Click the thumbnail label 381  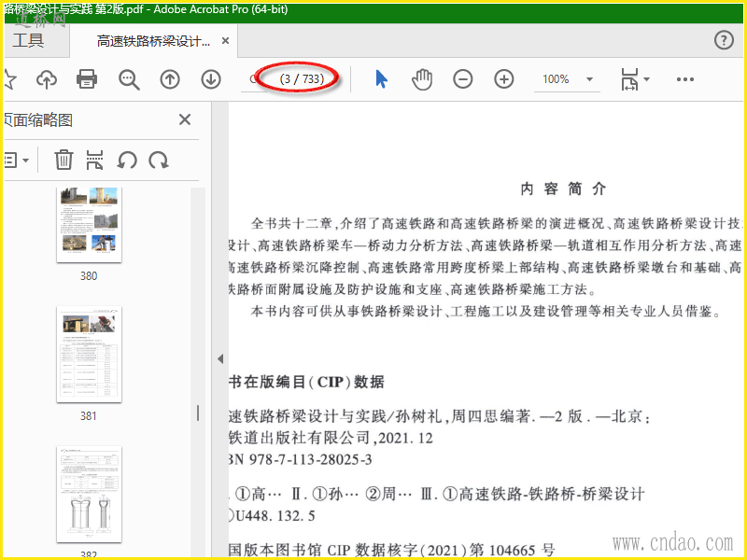click(x=89, y=415)
